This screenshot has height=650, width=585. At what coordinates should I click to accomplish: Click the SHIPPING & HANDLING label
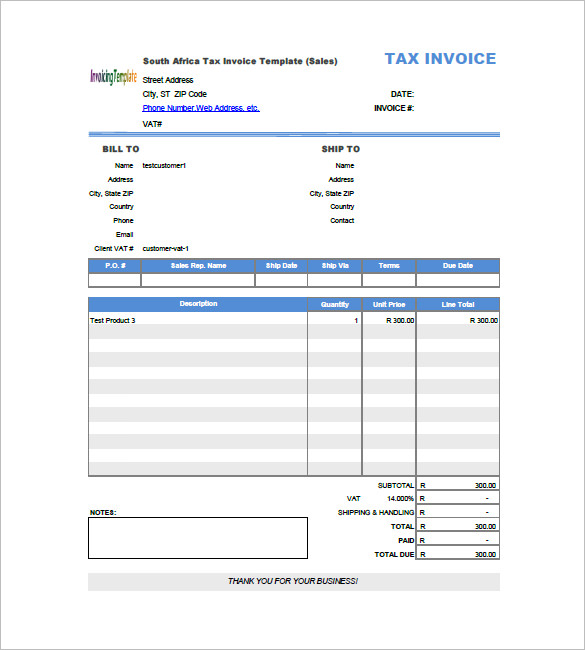(x=376, y=513)
